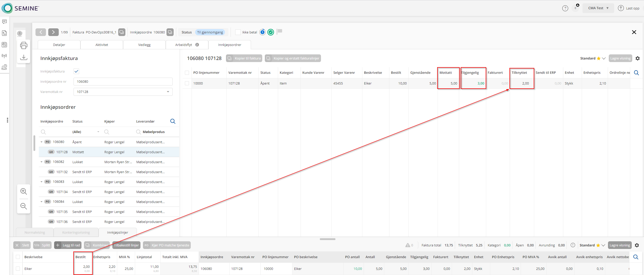Collapse purchase order 106082 tree node

(42, 162)
